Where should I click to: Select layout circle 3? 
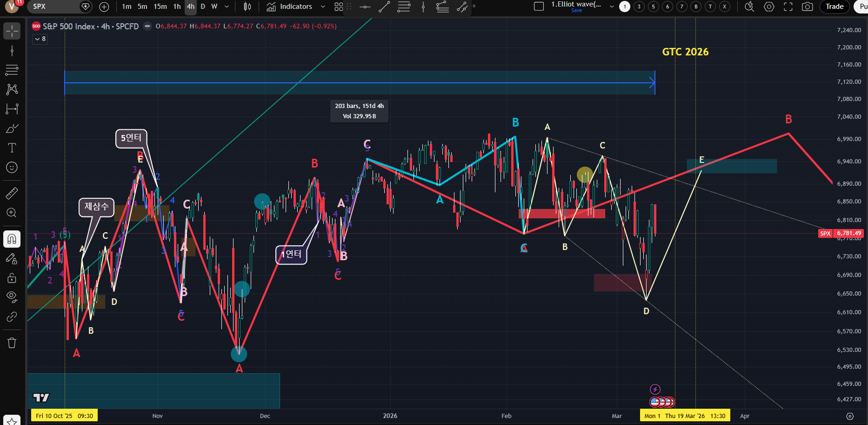pos(639,7)
